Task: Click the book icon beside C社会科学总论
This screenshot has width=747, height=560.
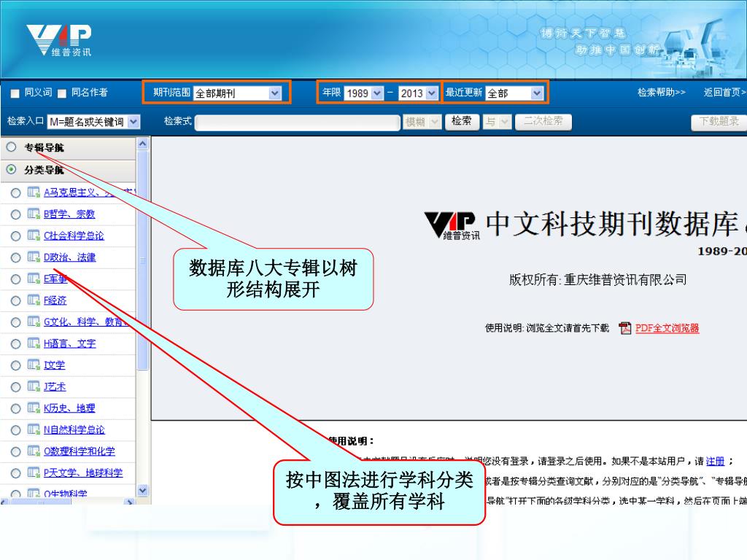Action: [34, 236]
